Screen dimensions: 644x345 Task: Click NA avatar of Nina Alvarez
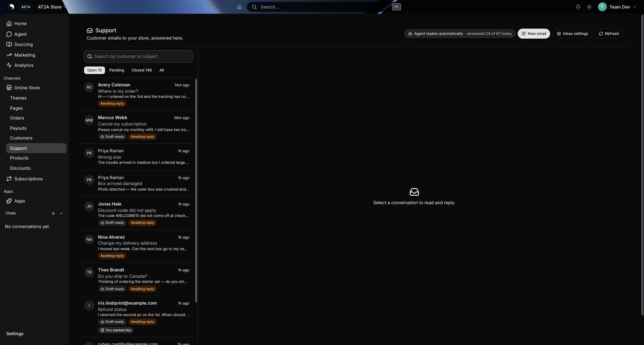89,240
